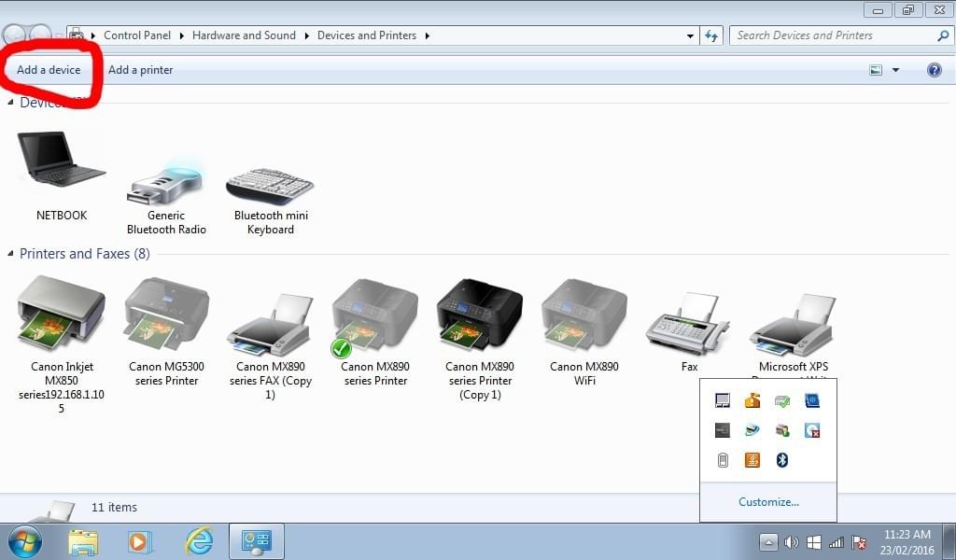The width and height of the screenshot is (956, 560).
Task: Click the speaker volume icon in the taskbar
Action: [x=792, y=542]
